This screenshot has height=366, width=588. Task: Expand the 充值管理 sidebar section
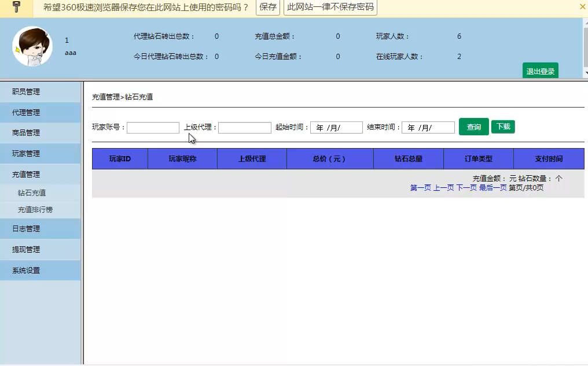point(26,173)
